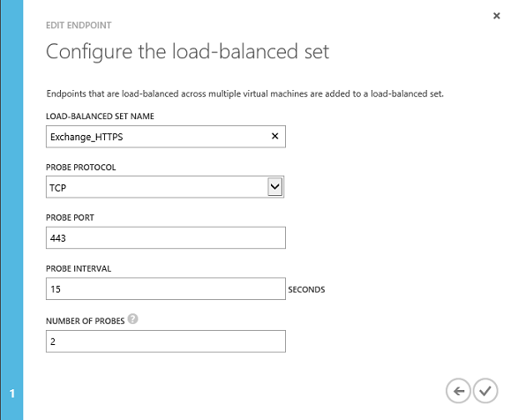The height and width of the screenshot is (420, 511).
Task: Expand the Probe Protocol dropdown arrow
Action: pyautogui.click(x=274, y=187)
